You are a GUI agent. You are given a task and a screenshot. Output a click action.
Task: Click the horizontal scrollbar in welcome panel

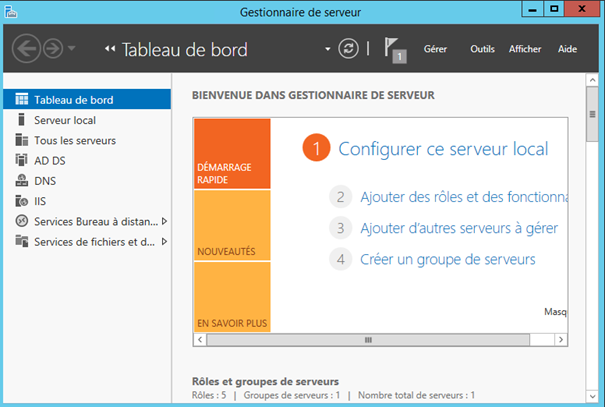tap(368, 340)
